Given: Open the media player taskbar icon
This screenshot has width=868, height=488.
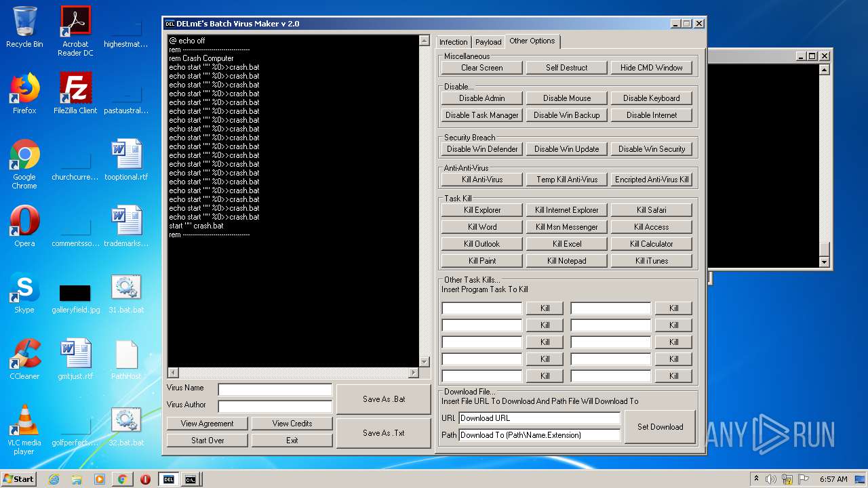Looking at the screenshot, I should point(100,479).
